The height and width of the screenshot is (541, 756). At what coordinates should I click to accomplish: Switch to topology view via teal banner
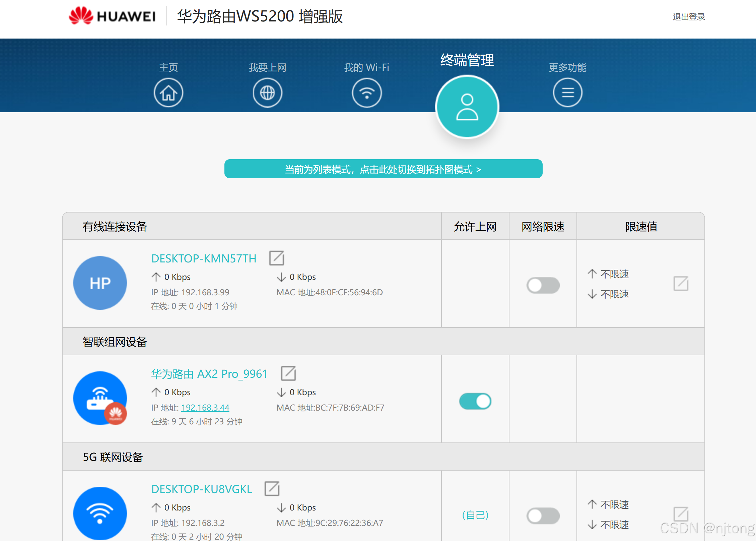pos(383,169)
